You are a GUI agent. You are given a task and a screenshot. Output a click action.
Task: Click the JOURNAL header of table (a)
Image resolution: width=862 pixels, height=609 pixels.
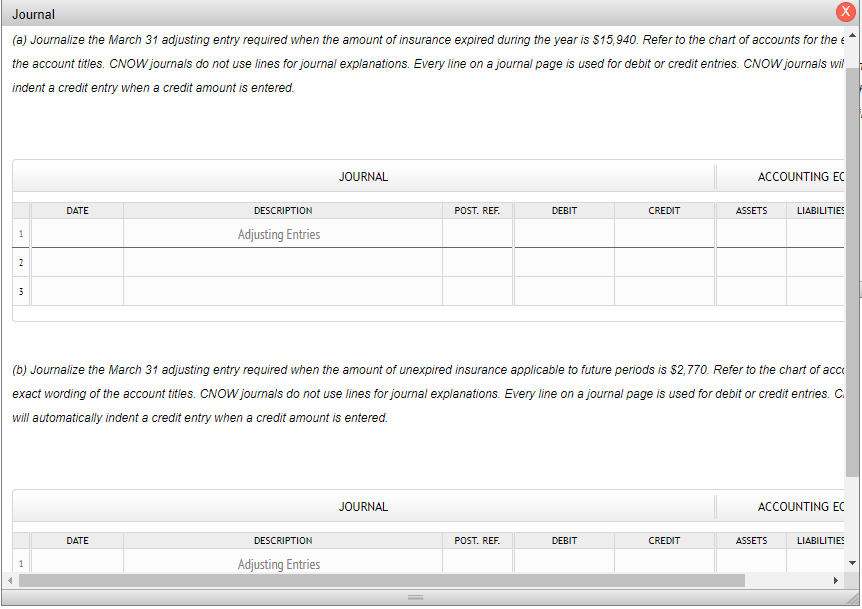[363, 176]
